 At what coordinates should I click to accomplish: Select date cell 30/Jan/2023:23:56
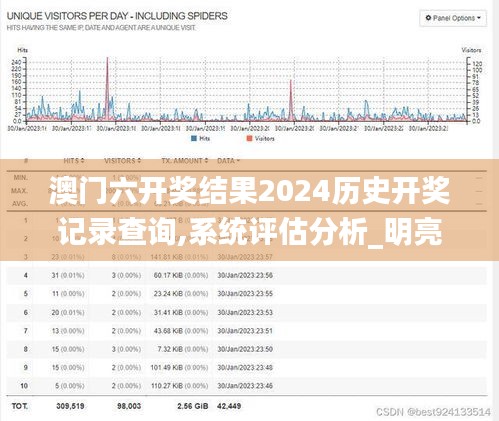245,275
